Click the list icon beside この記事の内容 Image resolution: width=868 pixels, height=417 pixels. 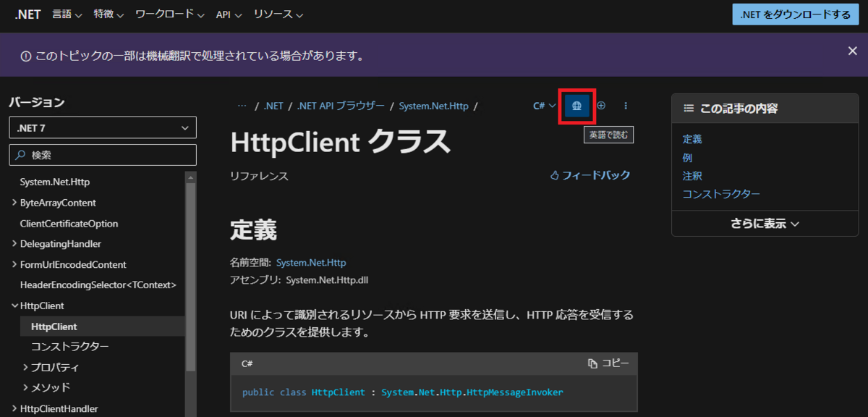click(689, 109)
